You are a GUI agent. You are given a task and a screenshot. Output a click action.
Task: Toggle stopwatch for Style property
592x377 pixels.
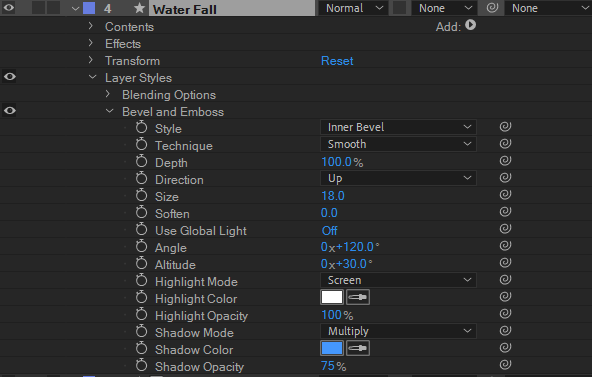(142, 127)
